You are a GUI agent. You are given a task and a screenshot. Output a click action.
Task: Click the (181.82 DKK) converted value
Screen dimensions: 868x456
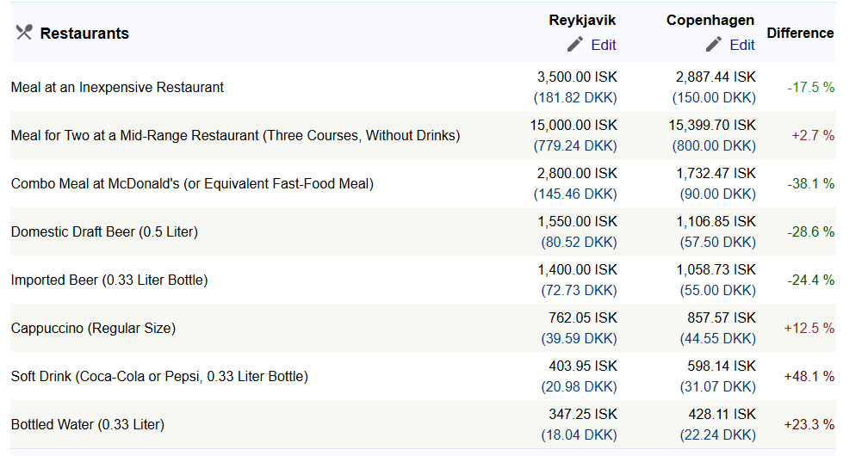point(575,98)
